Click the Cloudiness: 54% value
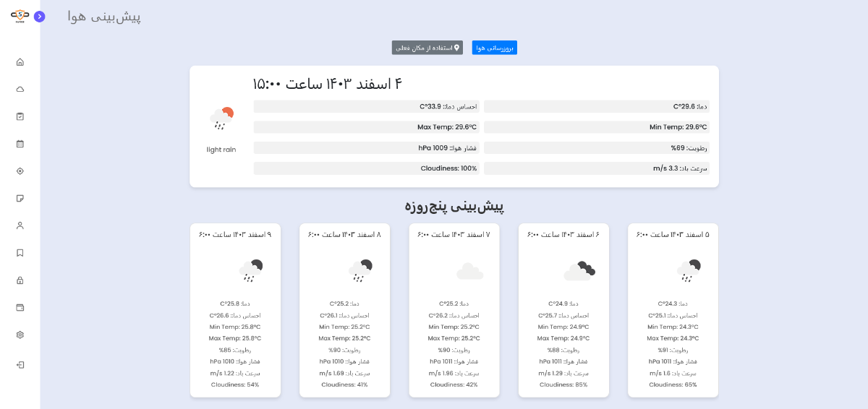Image resolution: width=868 pixels, height=409 pixels. point(235,384)
